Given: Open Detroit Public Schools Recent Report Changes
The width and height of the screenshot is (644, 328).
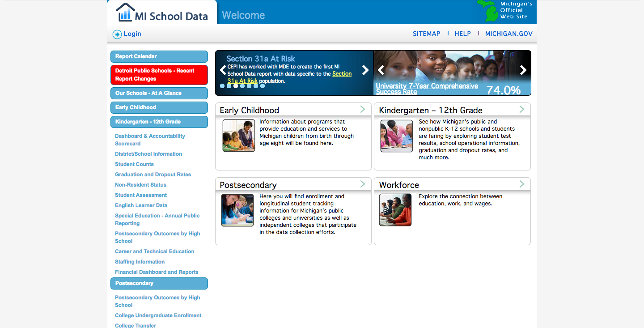Looking at the screenshot, I should (x=159, y=75).
